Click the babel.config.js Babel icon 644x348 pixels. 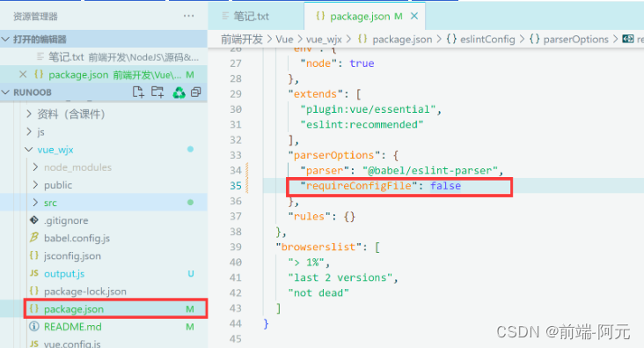point(34,237)
